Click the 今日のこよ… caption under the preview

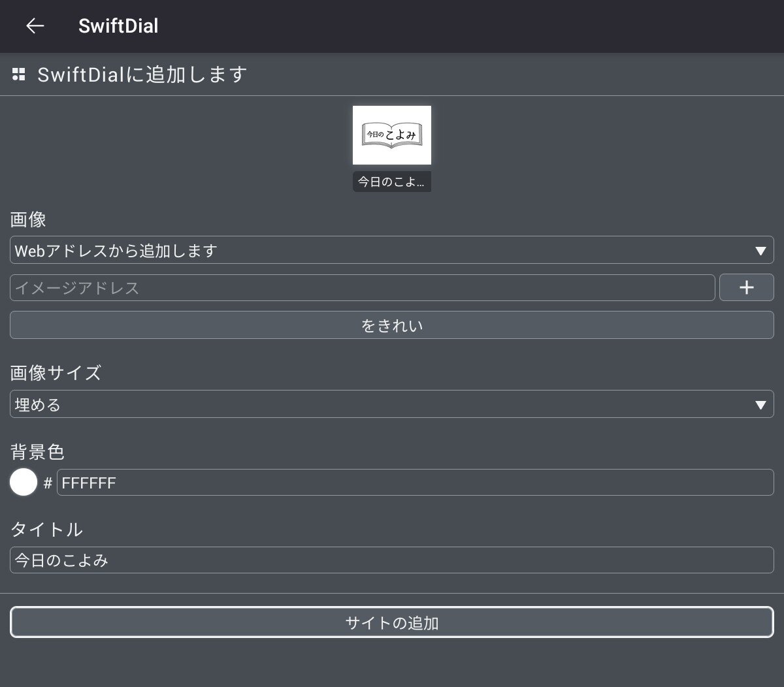point(392,182)
